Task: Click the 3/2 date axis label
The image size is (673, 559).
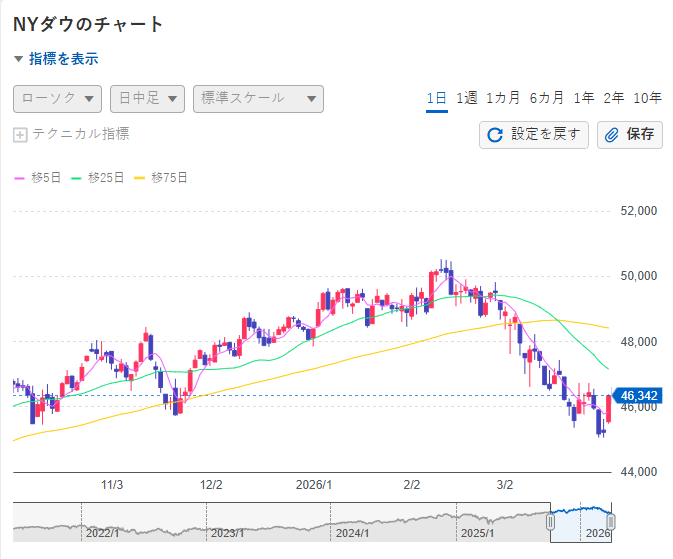Action: [x=505, y=485]
